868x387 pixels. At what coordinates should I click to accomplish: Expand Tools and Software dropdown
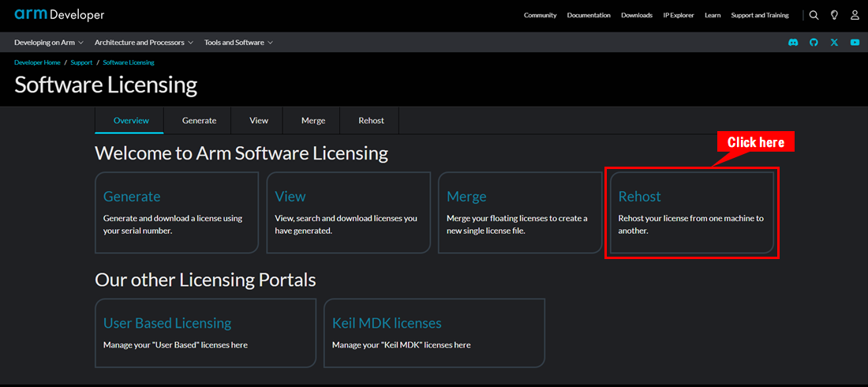238,43
